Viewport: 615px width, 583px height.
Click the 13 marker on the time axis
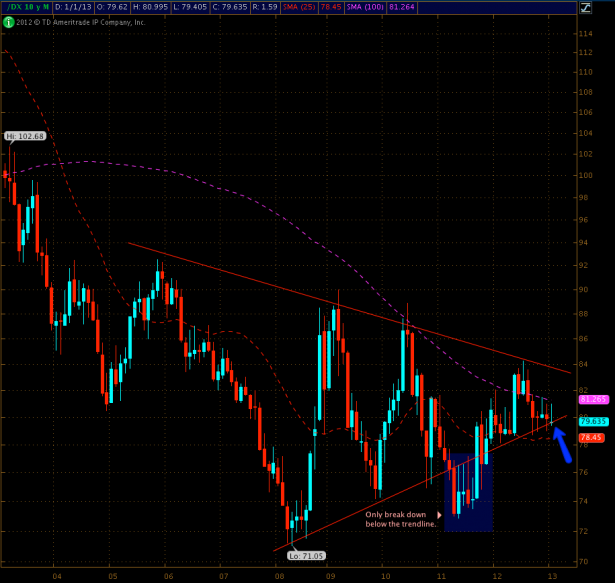point(551,576)
